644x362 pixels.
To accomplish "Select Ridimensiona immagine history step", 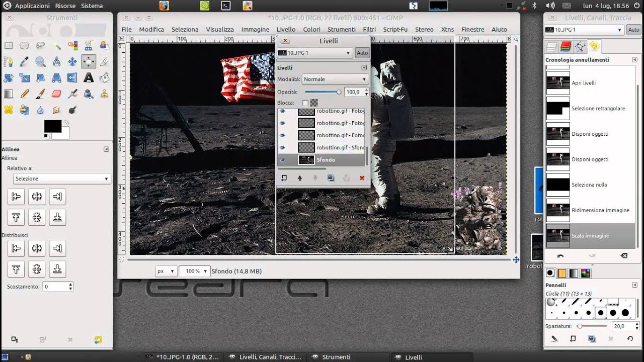I will click(x=590, y=210).
